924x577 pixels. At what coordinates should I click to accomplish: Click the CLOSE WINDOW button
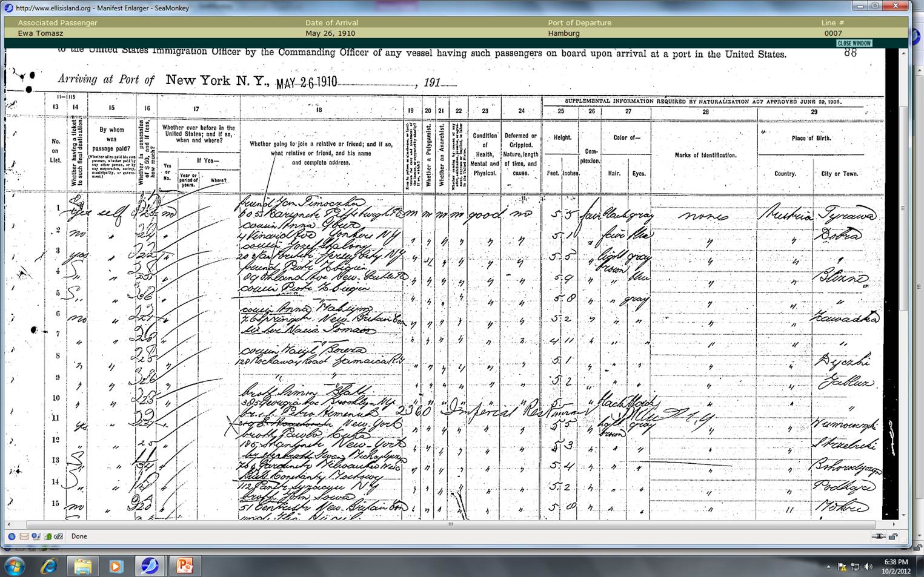pos(854,43)
